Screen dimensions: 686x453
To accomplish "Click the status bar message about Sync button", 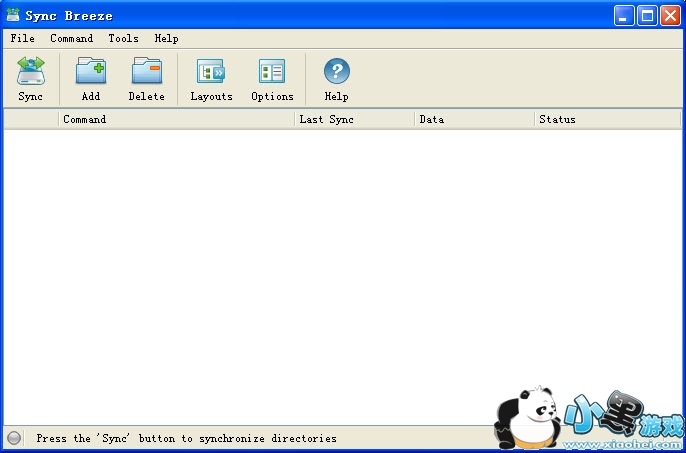I will [x=186, y=438].
